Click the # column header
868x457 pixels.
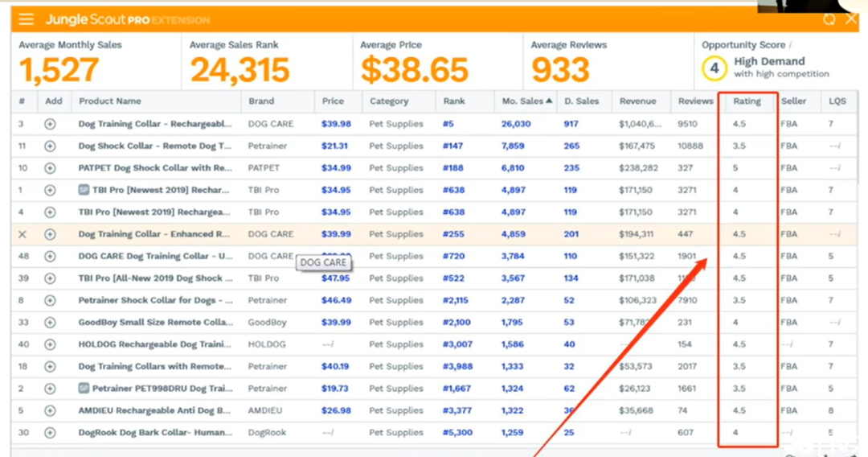click(22, 101)
